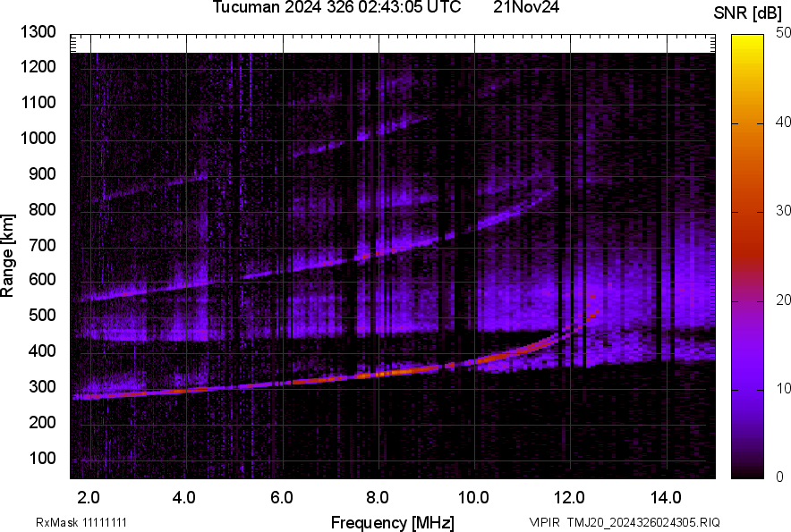
Task: Click the "Range [km]" axis label
Action: pyautogui.click(x=7, y=255)
